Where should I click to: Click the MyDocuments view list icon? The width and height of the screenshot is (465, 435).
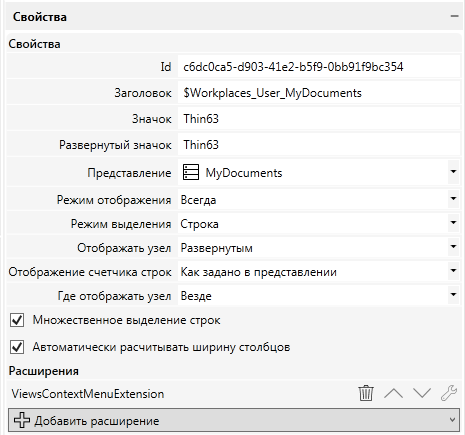(191, 172)
